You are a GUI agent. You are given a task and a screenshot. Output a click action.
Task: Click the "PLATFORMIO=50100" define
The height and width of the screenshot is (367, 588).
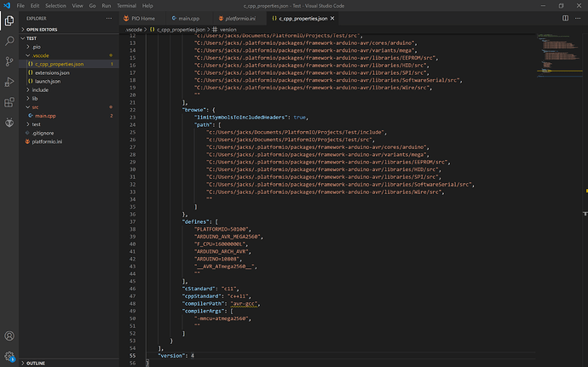(x=222, y=229)
